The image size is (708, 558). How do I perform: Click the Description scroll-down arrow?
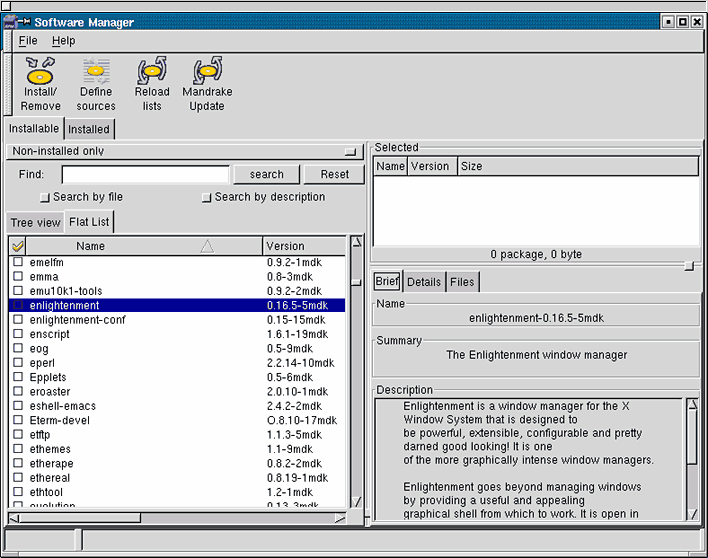[x=692, y=514]
